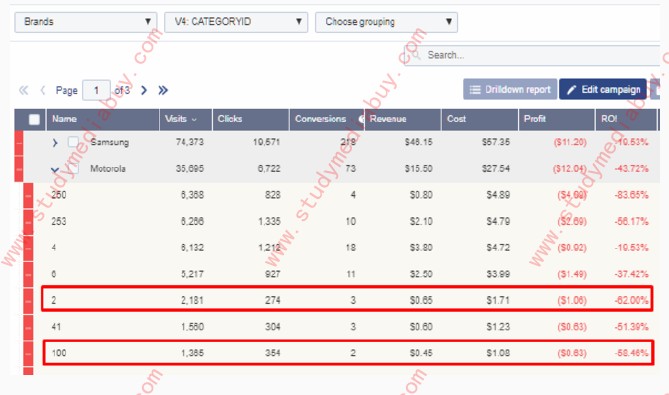Click the $1.71 cost value

(x=498, y=300)
